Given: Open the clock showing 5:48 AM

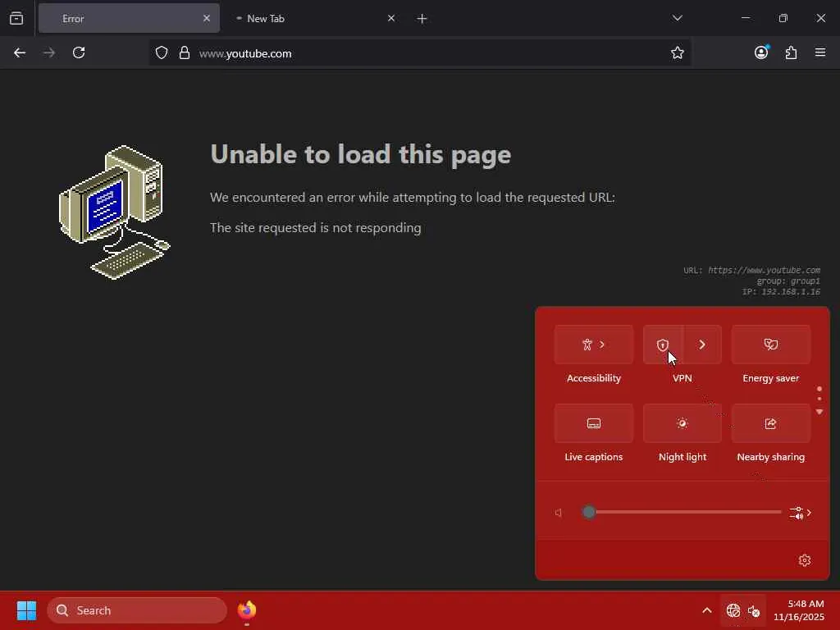Looking at the screenshot, I should (x=799, y=610).
